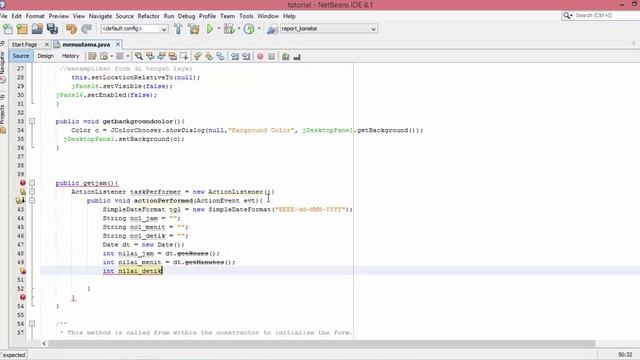Start Debug Project icon
The width and height of the screenshot is (640, 360).
[x=229, y=29]
